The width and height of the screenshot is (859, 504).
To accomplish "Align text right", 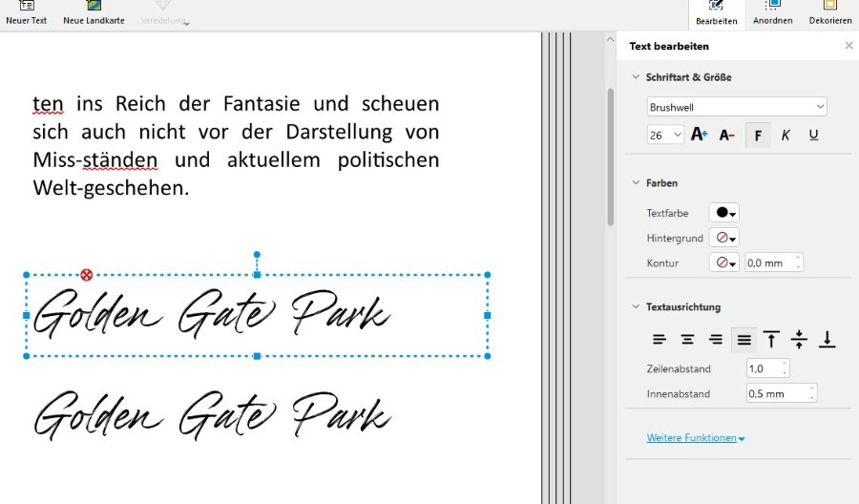I will [x=716, y=340].
